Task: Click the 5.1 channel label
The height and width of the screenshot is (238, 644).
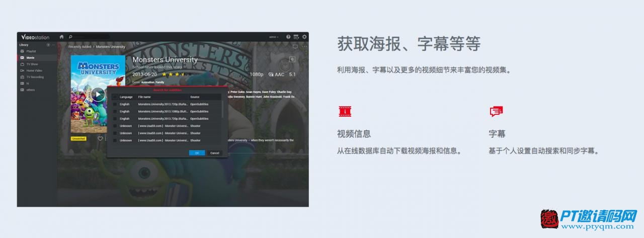Action: click(x=292, y=74)
